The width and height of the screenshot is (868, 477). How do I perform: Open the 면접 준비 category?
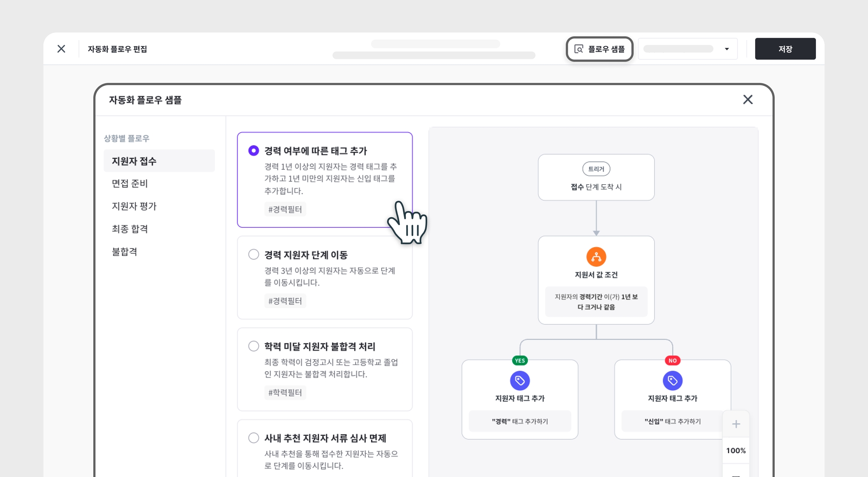coord(130,183)
